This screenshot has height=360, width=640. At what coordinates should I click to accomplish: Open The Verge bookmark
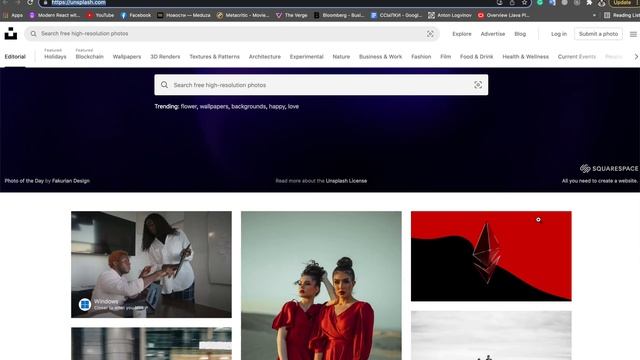point(291,15)
